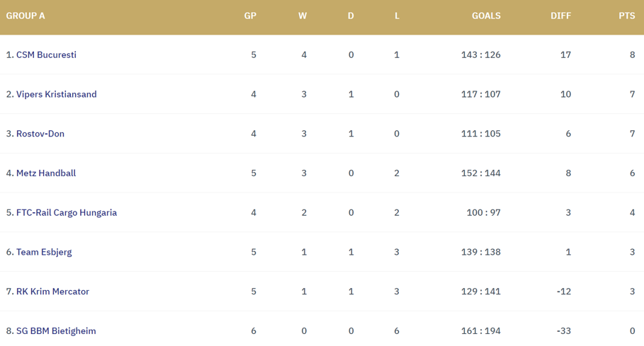Click the GOALS column header

(x=486, y=16)
